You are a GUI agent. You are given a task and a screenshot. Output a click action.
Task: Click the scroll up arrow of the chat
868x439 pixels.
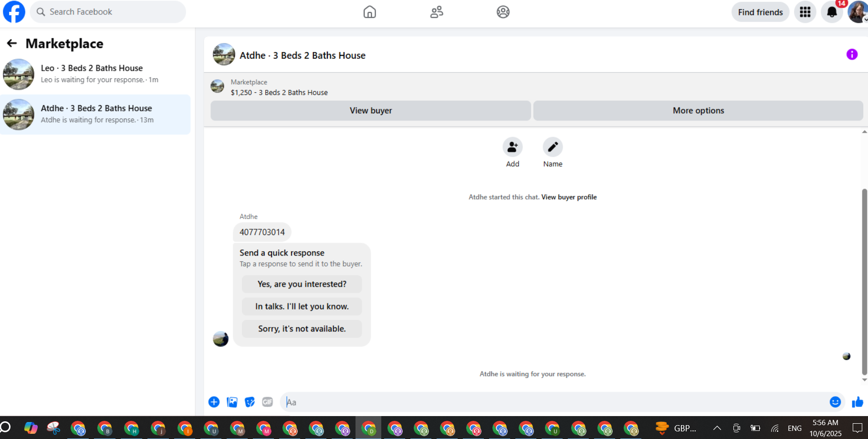pos(864,132)
